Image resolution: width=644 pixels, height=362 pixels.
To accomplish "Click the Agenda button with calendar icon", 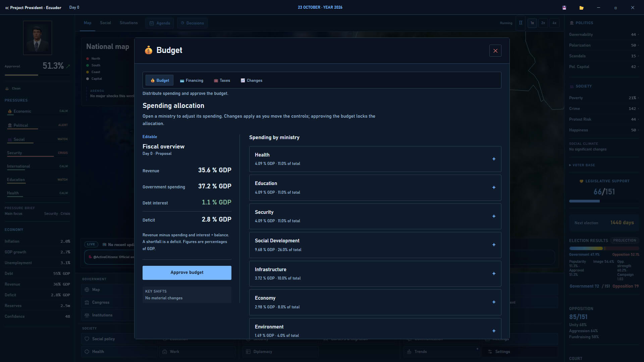I will (x=160, y=23).
